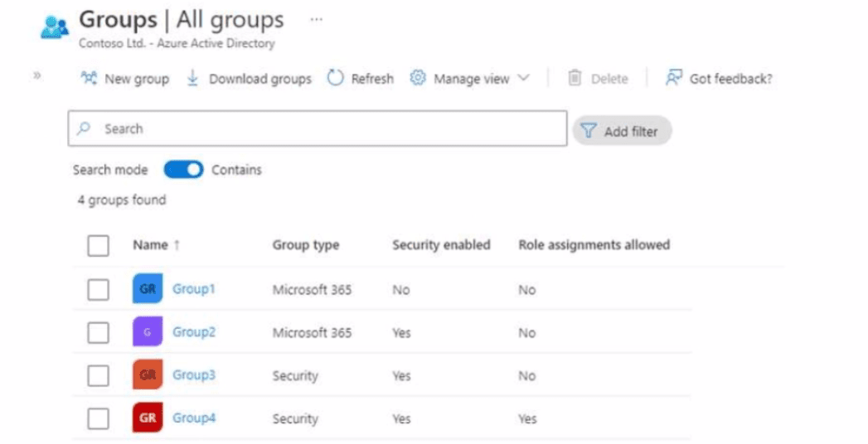Expand the Manage view dropdown chevron
Viewport: 868px width, 444px height.
523,79
